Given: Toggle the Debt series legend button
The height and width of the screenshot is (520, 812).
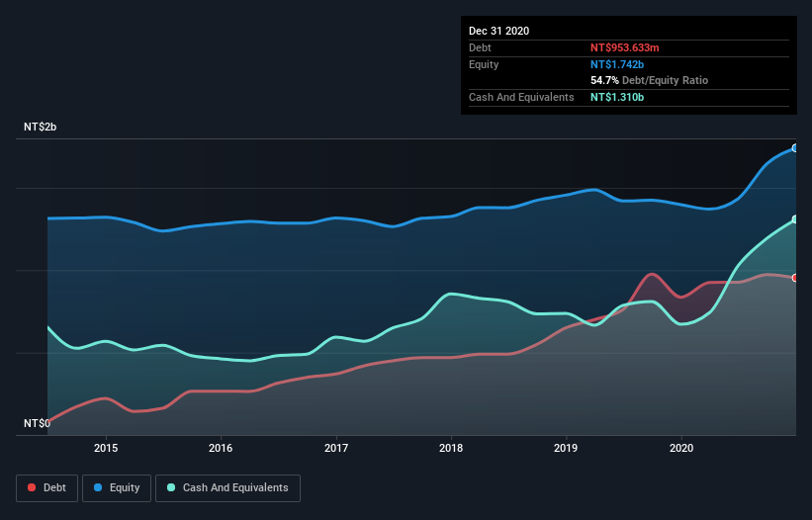Looking at the screenshot, I should [46, 488].
